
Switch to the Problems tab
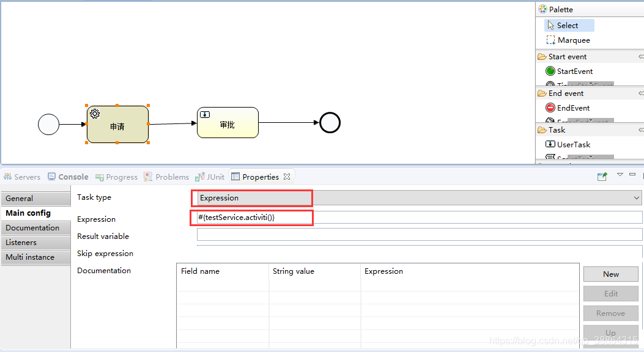click(x=166, y=177)
